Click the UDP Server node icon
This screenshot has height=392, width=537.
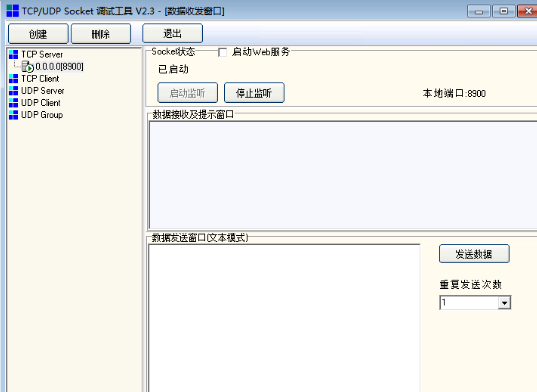coord(13,91)
